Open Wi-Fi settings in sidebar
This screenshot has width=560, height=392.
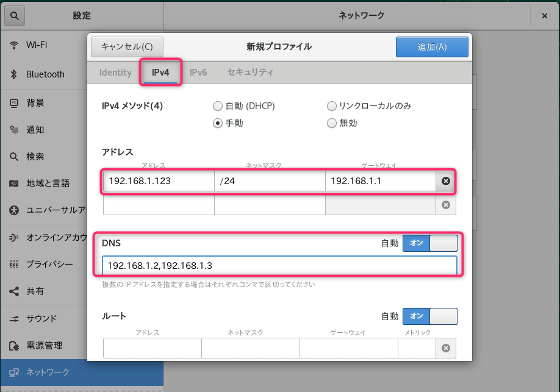[x=43, y=45]
